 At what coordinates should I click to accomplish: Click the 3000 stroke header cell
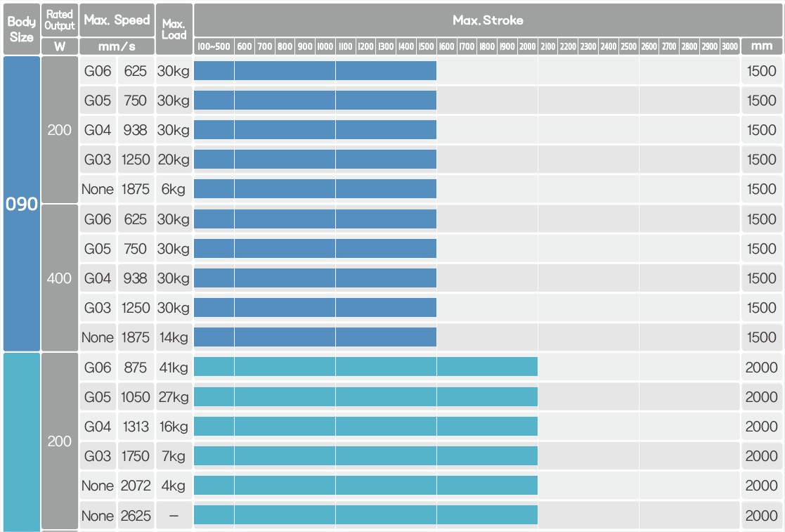[729, 46]
